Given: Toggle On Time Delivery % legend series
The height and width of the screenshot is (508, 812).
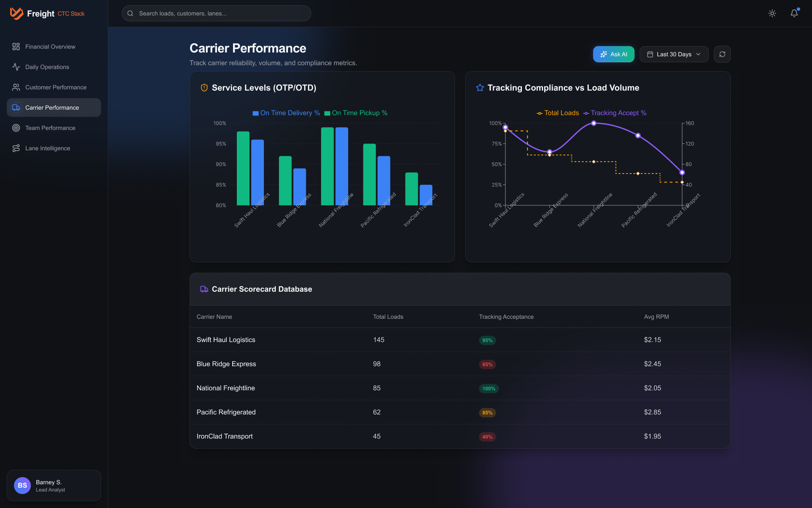Looking at the screenshot, I should click(x=286, y=113).
